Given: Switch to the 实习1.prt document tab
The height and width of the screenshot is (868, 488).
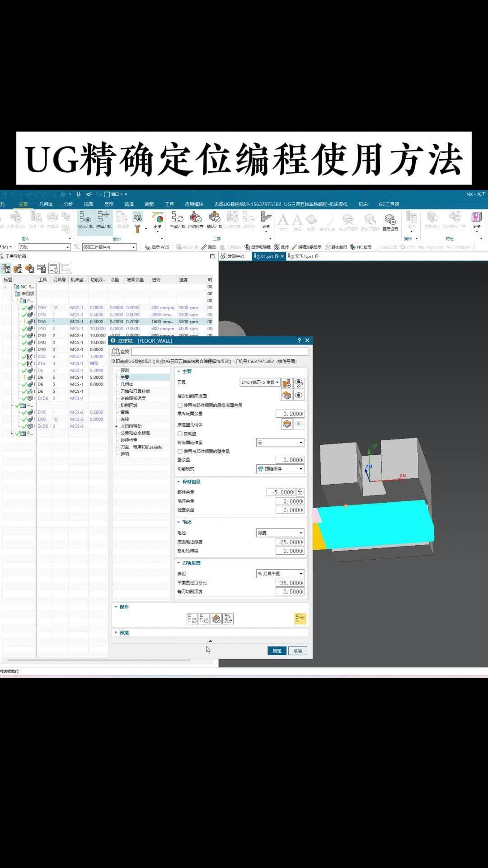Looking at the screenshot, I should (304, 256).
